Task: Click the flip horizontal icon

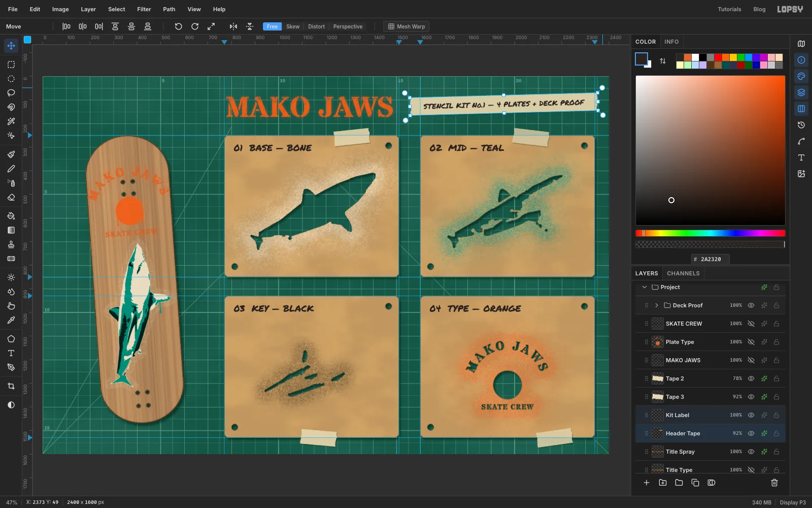Action: [x=233, y=26]
